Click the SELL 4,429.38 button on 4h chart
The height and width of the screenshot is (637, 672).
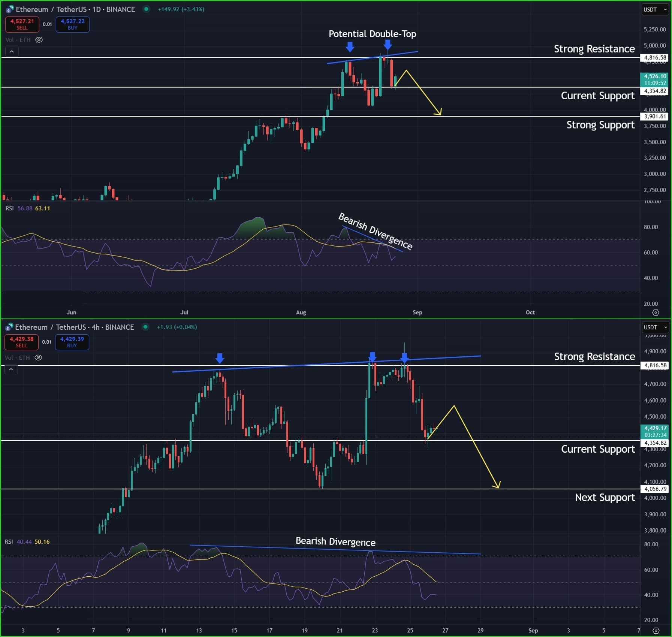pyautogui.click(x=21, y=342)
